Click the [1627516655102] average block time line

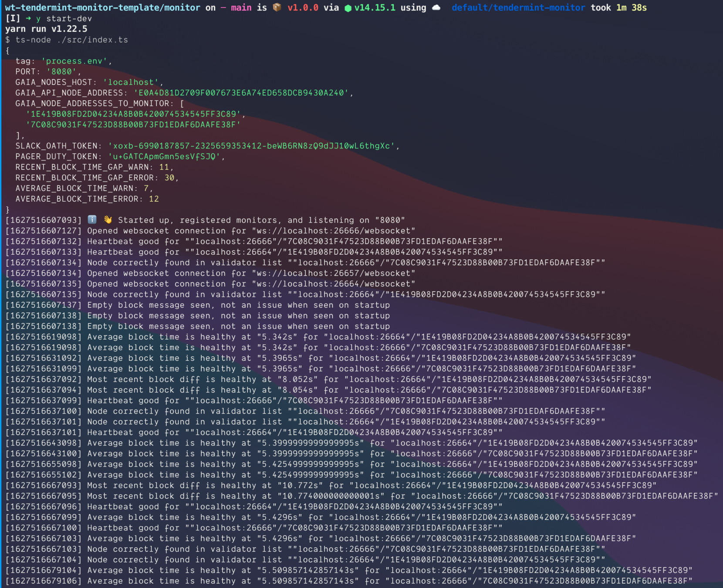point(351,475)
